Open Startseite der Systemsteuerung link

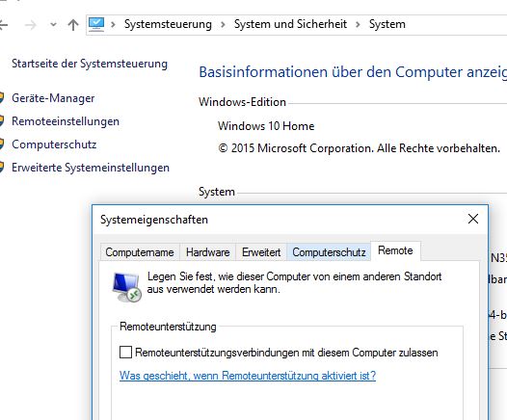90,64
